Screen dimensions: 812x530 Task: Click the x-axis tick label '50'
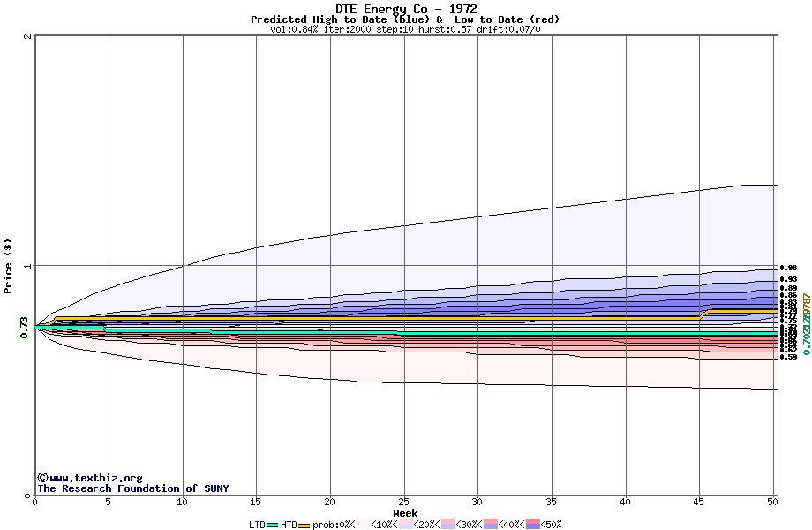[773, 502]
